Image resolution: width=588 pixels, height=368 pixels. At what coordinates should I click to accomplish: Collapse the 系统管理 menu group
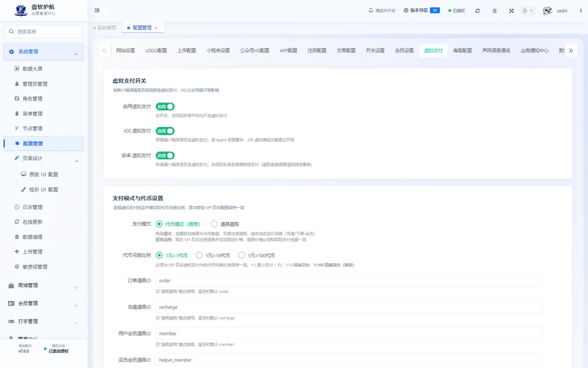(x=43, y=52)
